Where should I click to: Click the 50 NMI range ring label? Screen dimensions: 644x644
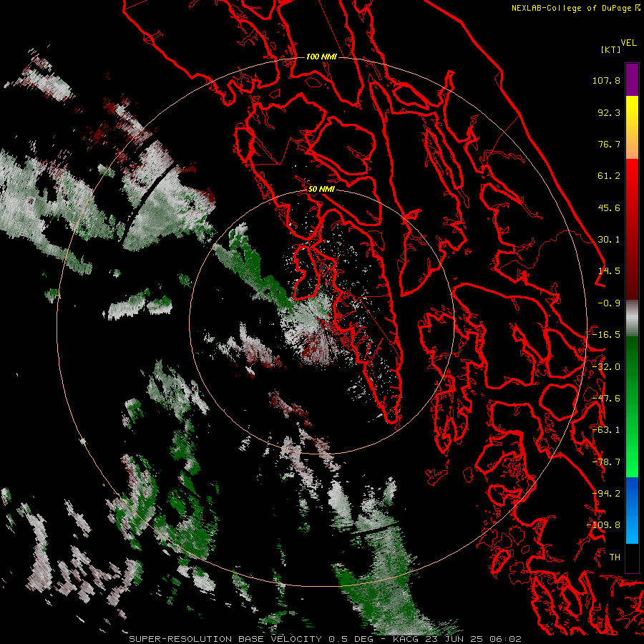[x=321, y=190]
